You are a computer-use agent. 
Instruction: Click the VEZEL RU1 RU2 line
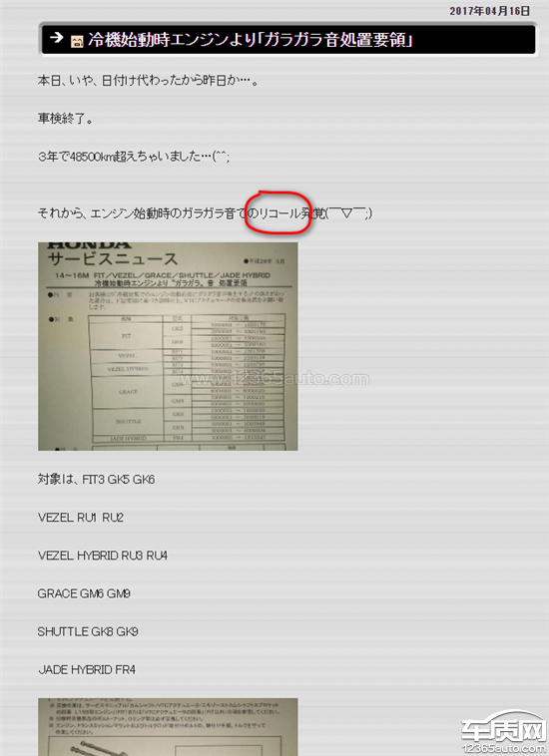pos(81,518)
